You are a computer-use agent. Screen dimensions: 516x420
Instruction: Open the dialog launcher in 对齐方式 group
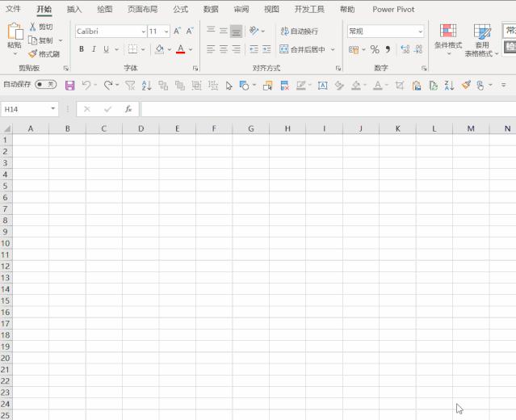tap(338, 68)
